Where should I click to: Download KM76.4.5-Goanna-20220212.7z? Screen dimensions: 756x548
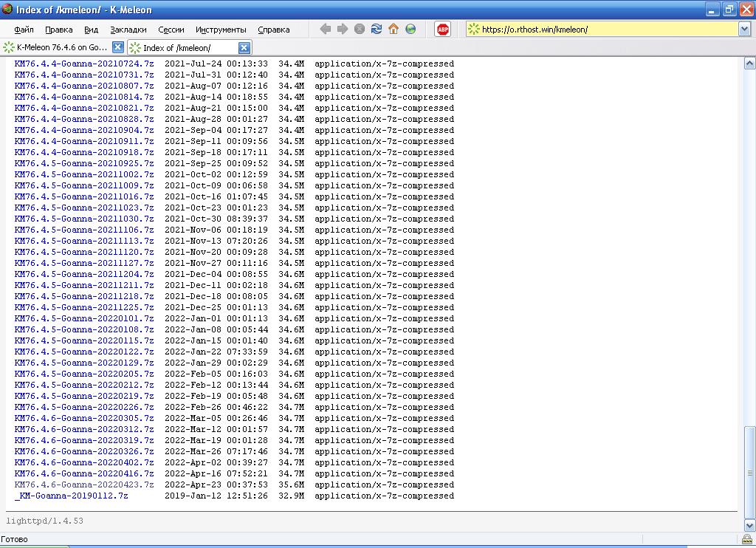point(84,386)
